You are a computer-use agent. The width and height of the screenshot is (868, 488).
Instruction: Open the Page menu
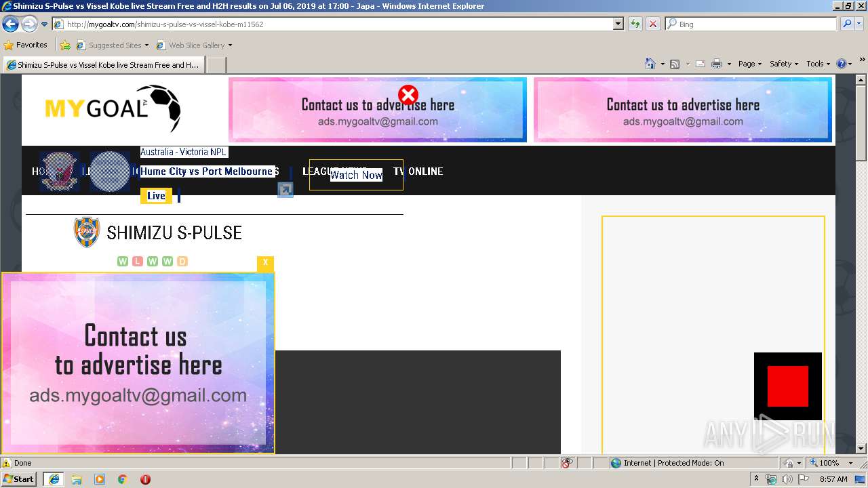coord(750,64)
